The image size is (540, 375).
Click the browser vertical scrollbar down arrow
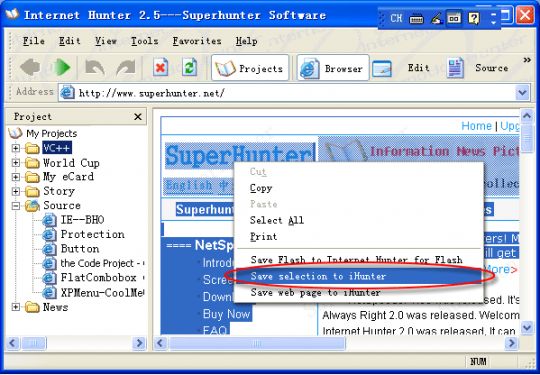click(x=527, y=327)
